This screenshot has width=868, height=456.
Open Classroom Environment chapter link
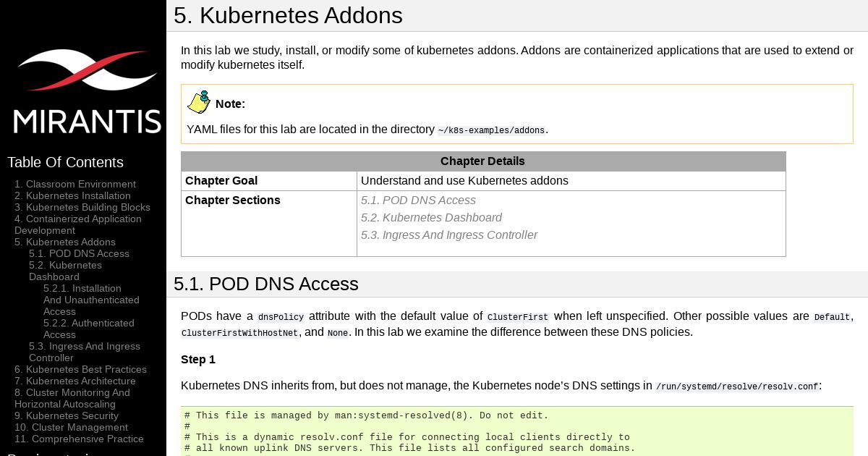(x=75, y=184)
